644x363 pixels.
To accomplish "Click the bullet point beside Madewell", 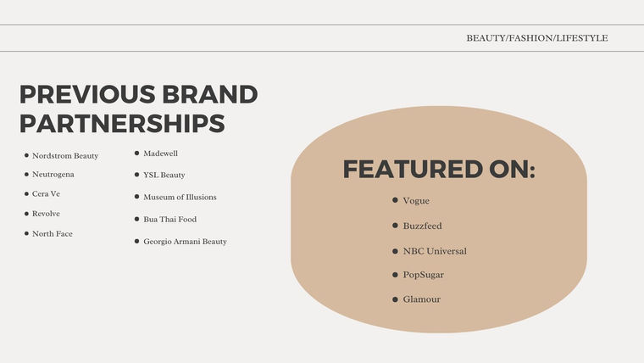I will click(136, 154).
